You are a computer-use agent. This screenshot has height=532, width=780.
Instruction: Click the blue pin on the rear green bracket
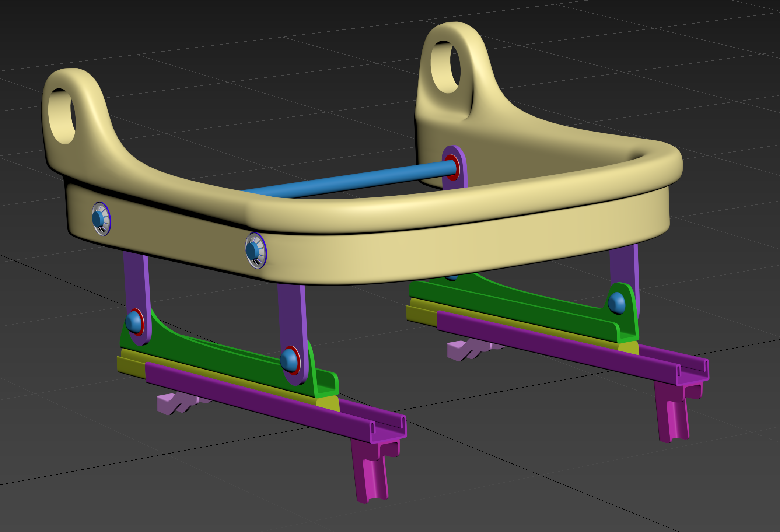click(x=616, y=302)
